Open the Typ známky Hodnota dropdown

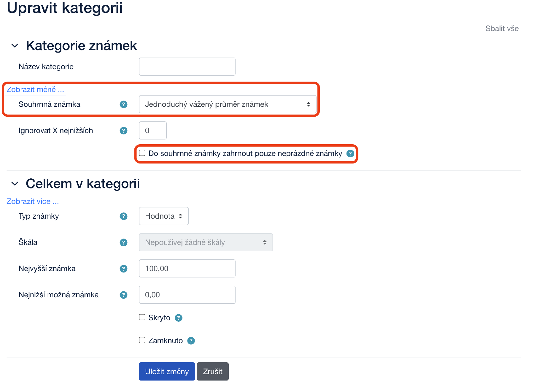pos(164,216)
